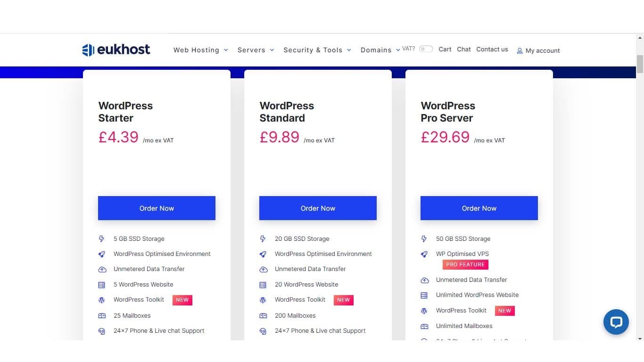Click the Standard plan rocket icon

(263, 254)
